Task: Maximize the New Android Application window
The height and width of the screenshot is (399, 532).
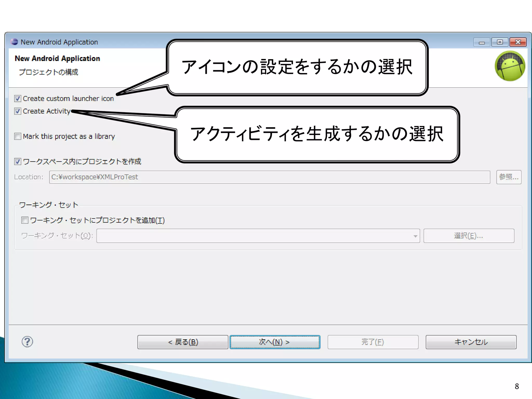Action: click(x=500, y=42)
